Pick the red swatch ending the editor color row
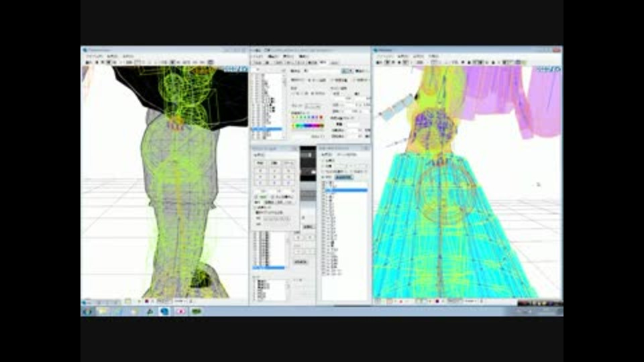Image resolution: width=644 pixels, height=362 pixels. point(321,117)
